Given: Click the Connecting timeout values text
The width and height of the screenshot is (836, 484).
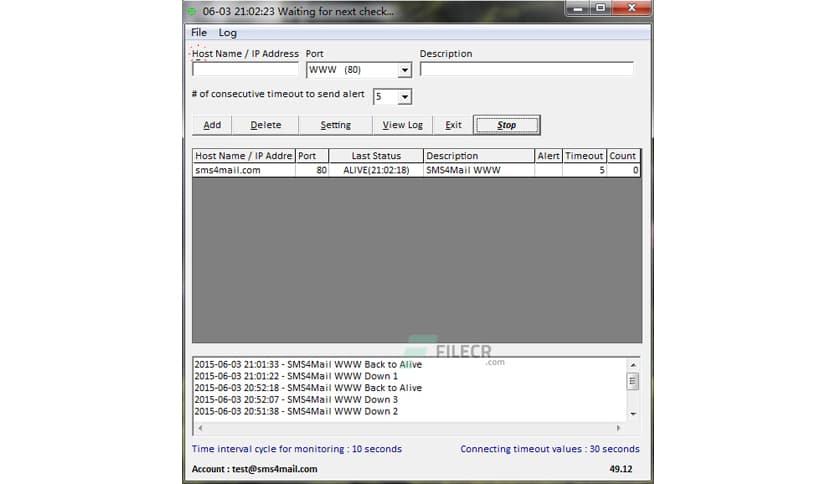Looking at the screenshot, I should (x=550, y=449).
